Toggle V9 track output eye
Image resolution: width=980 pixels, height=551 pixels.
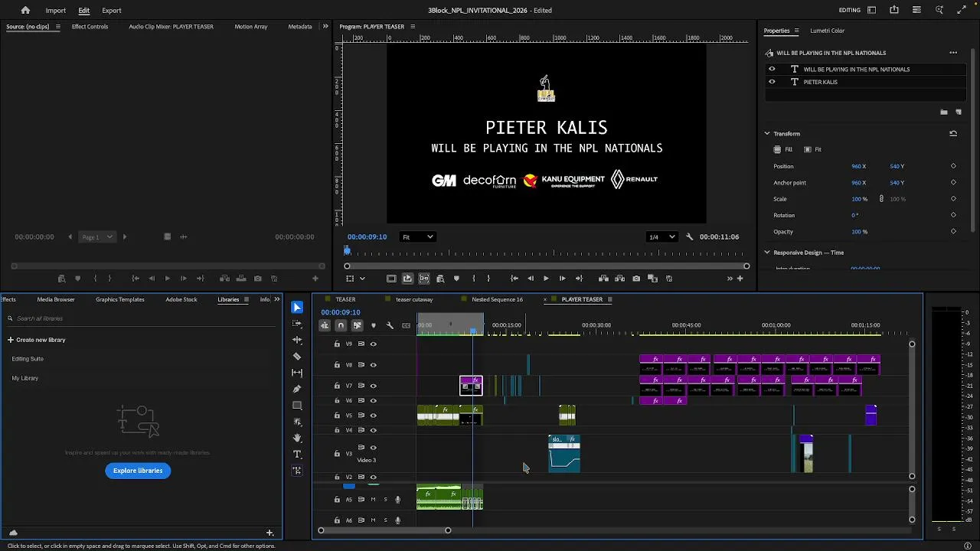374,344
